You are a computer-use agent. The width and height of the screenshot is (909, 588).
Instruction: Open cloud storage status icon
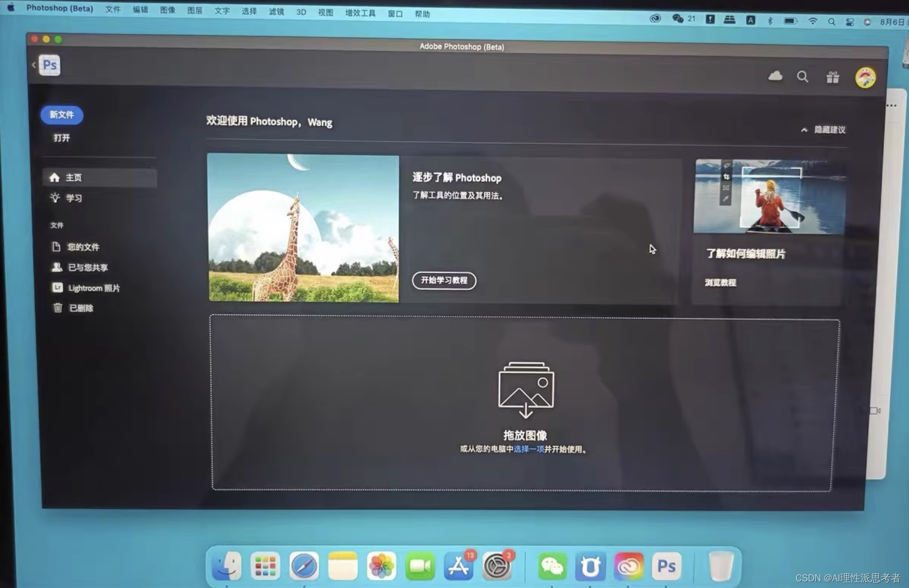tap(775, 76)
